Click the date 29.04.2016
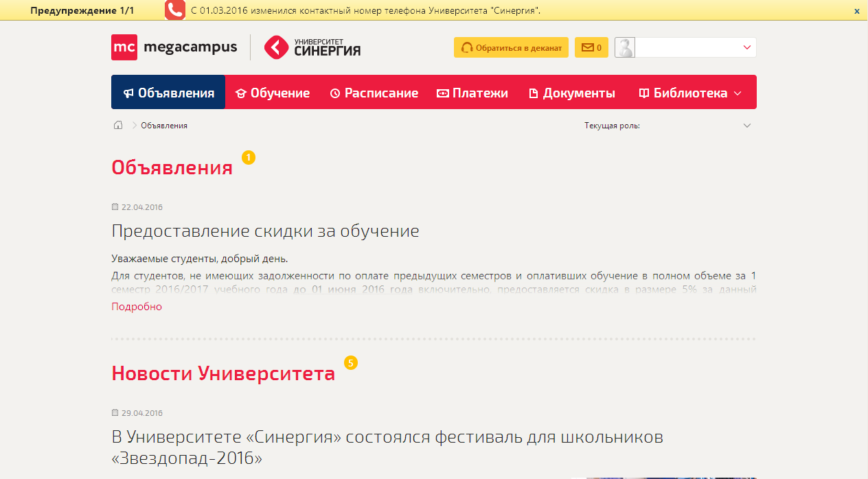This screenshot has width=868, height=479. pyautogui.click(x=142, y=413)
